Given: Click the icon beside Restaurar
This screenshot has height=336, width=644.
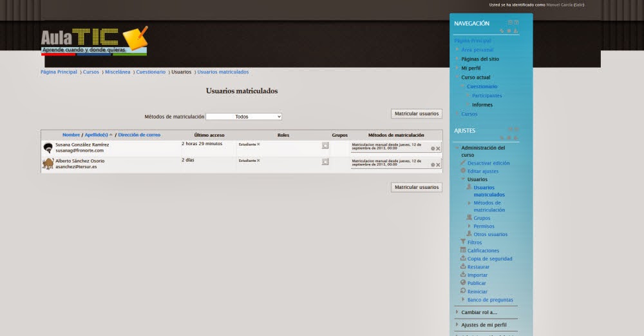Looking at the screenshot, I should pyautogui.click(x=463, y=266).
